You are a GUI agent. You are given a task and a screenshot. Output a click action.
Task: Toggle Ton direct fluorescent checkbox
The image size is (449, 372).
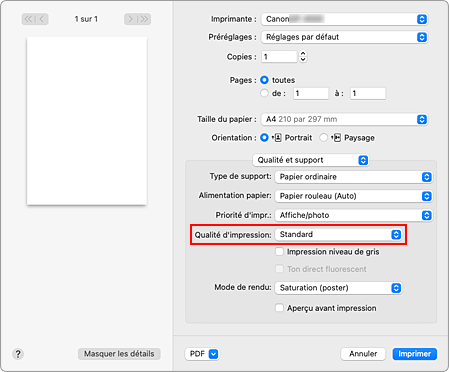[279, 269]
